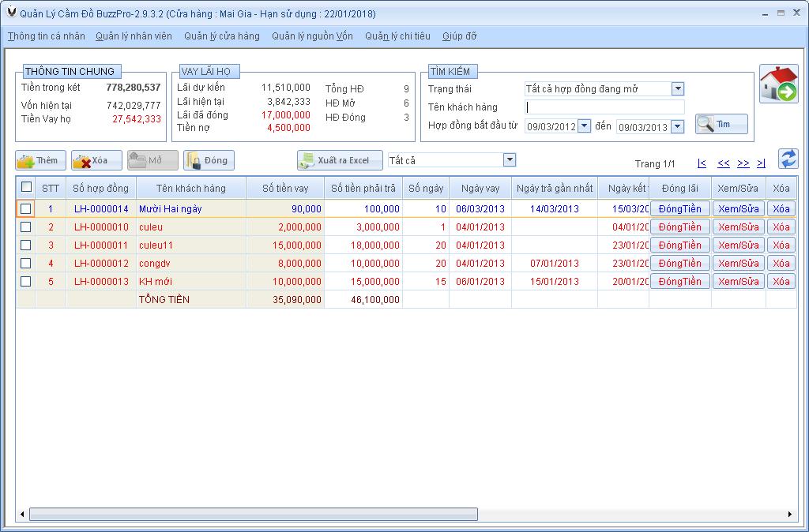This screenshot has width=809, height=532.
Task: Sort by Số tiền vay column header
Action: coord(285,188)
